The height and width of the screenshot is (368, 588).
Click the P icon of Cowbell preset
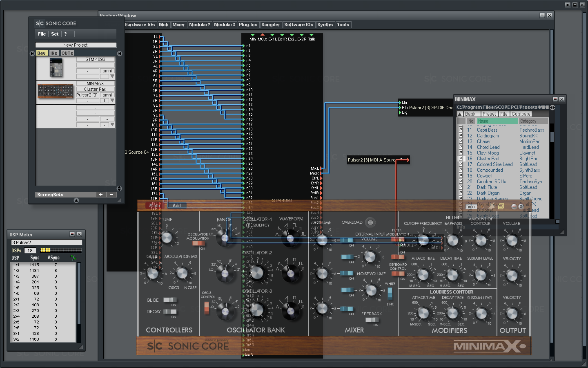461,176
